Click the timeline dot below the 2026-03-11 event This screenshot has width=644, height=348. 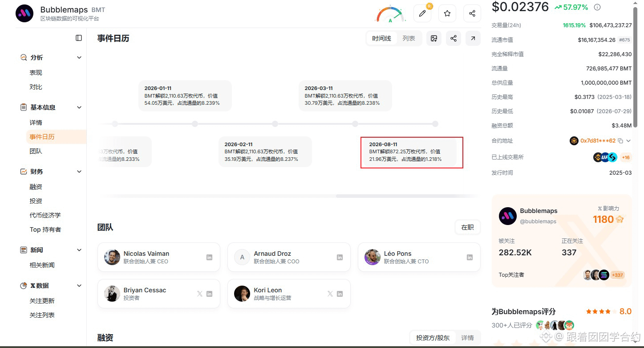click(x=355, y=124)
